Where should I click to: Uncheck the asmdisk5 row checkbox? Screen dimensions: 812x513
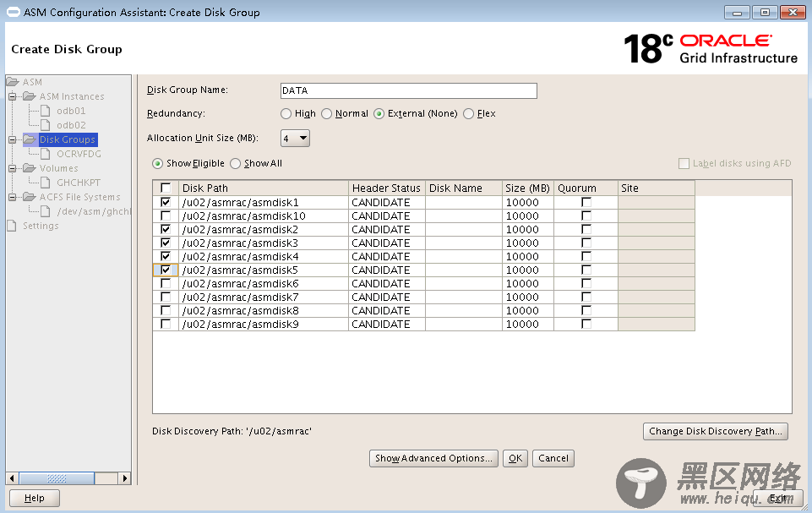[166, 270]
